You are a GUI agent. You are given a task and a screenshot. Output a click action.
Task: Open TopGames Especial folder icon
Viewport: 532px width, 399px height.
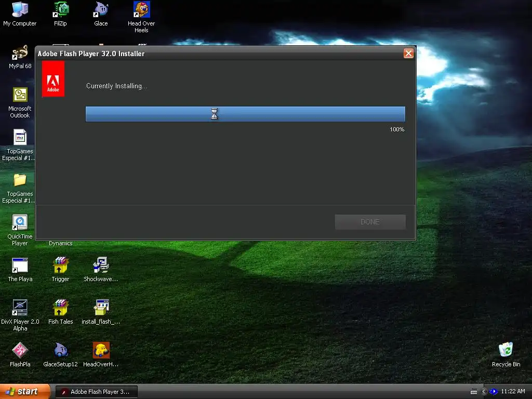pyautogui.click(x=19, y=188)
